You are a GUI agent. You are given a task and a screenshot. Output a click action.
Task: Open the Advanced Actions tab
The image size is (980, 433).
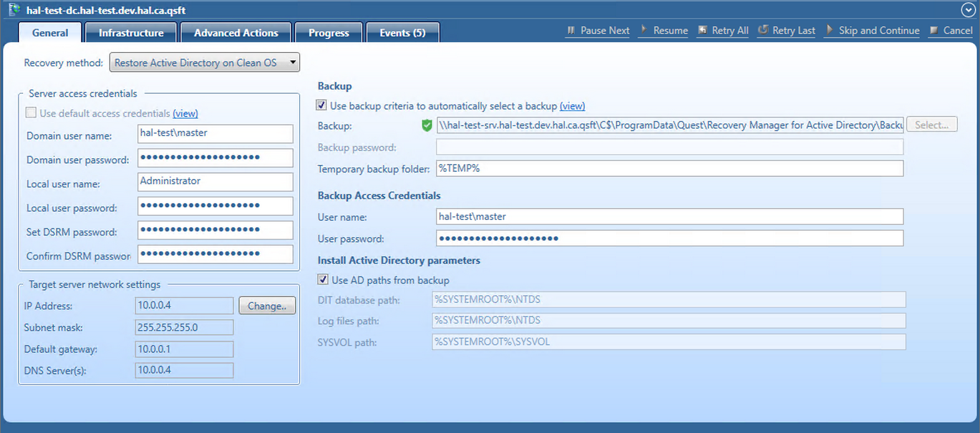pos(236,33)
